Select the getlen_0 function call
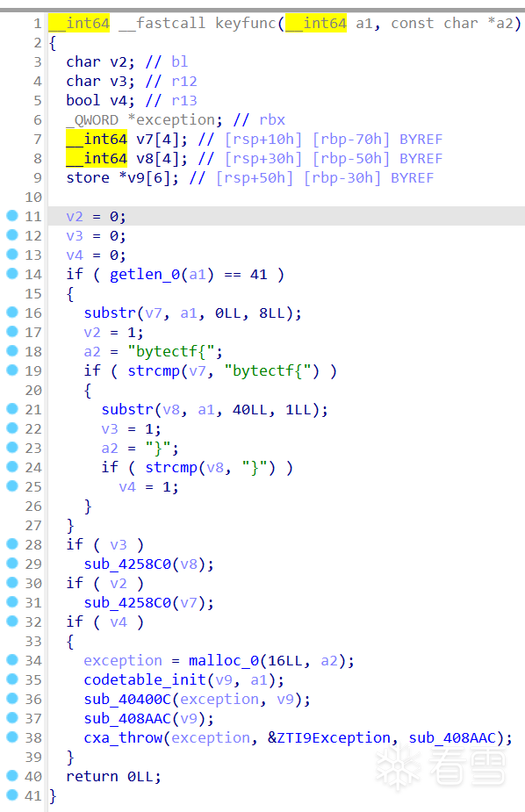The width and height of the screenshot is (525, 812). [x=145, y=275]
